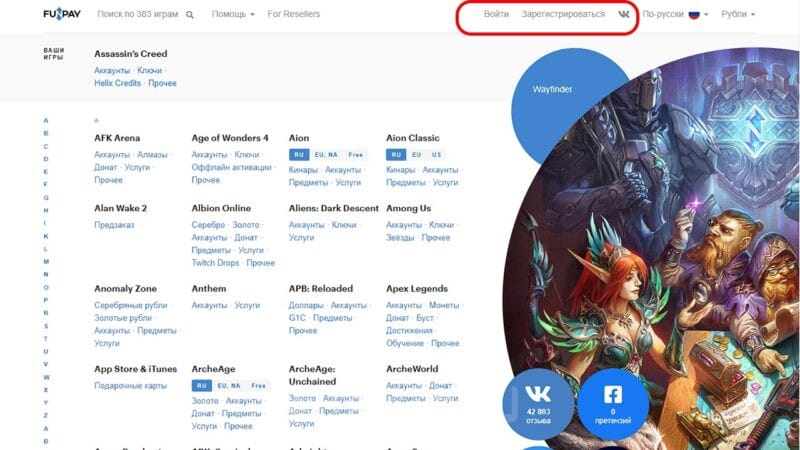Select RU server for Aion Classic

(396, 155)
